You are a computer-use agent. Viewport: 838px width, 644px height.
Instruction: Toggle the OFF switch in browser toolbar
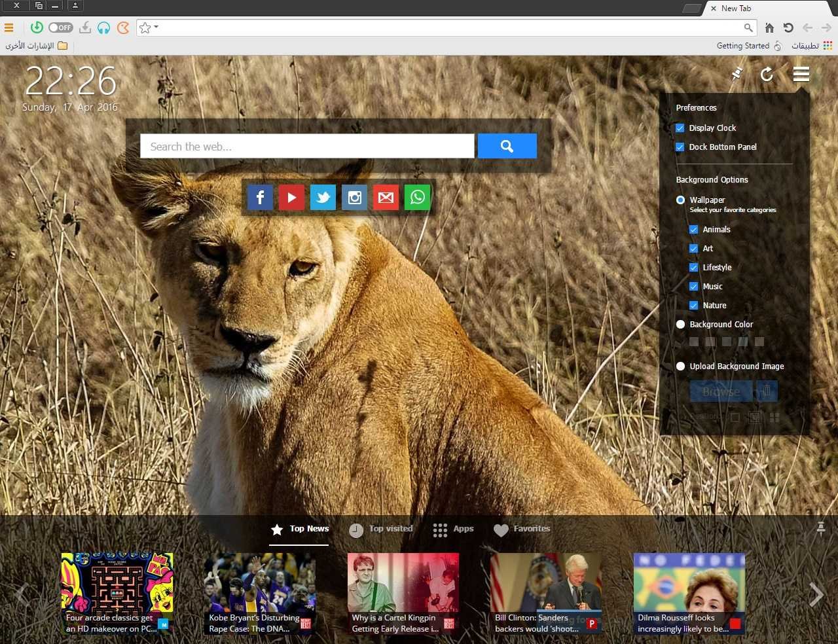click(60, 27)
